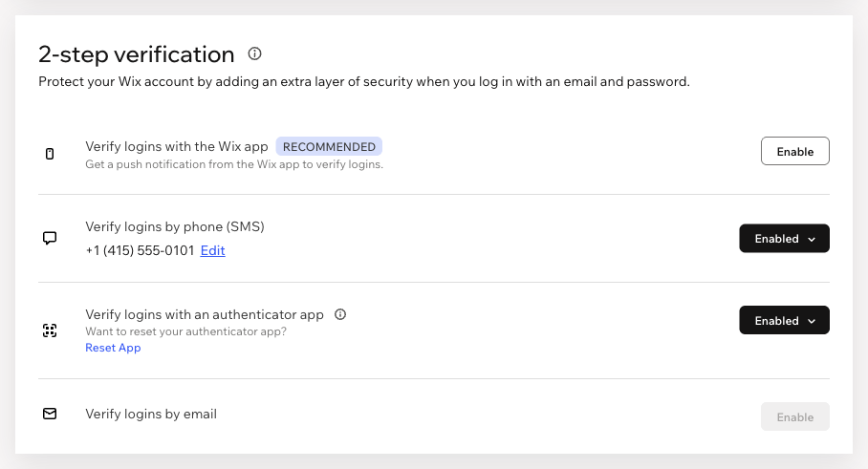
Task: Edit the SMS phone number
Action: 212,250
